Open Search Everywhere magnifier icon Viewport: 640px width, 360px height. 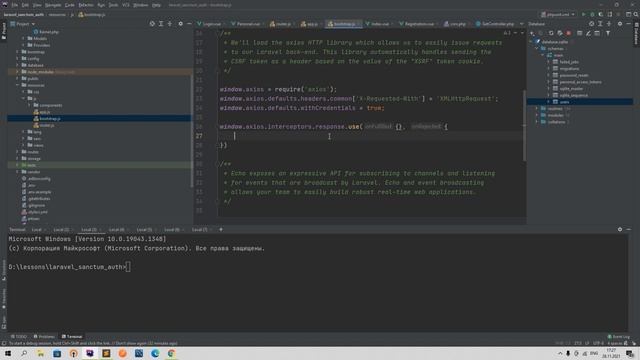[636, 14]
